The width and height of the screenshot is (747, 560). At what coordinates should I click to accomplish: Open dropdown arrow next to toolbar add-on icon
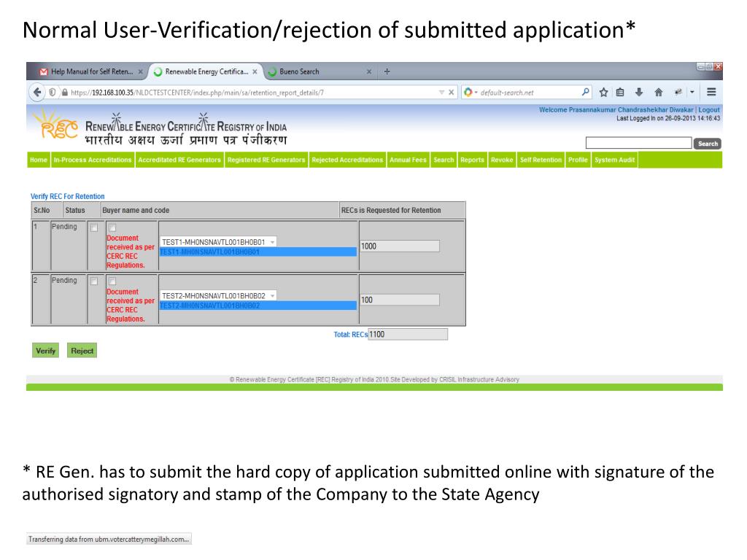pos(692,93)
